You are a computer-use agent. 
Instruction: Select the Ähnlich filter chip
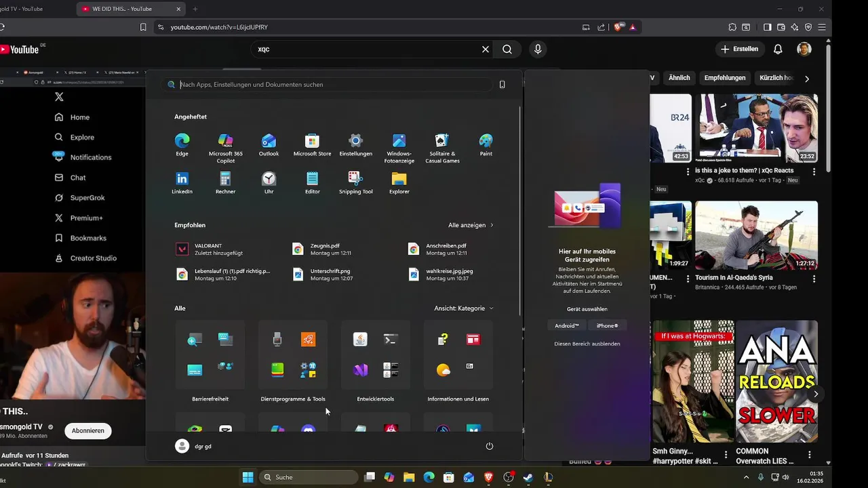pos(679,78)
